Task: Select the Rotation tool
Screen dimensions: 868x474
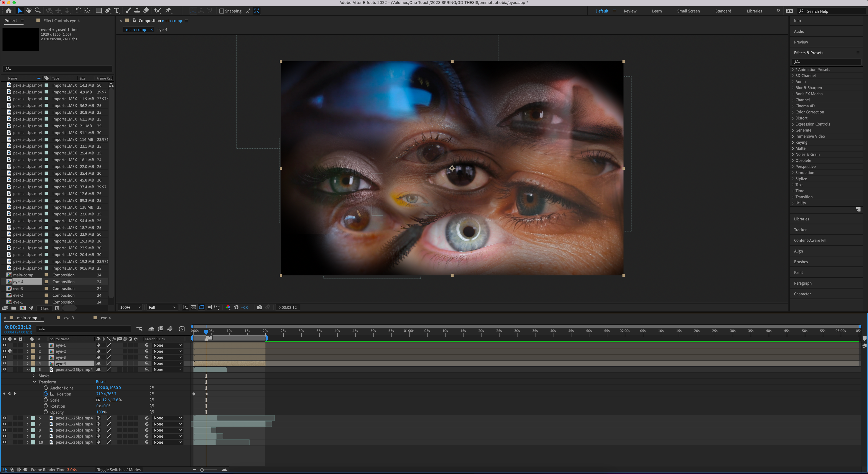Action: [78, 11]
